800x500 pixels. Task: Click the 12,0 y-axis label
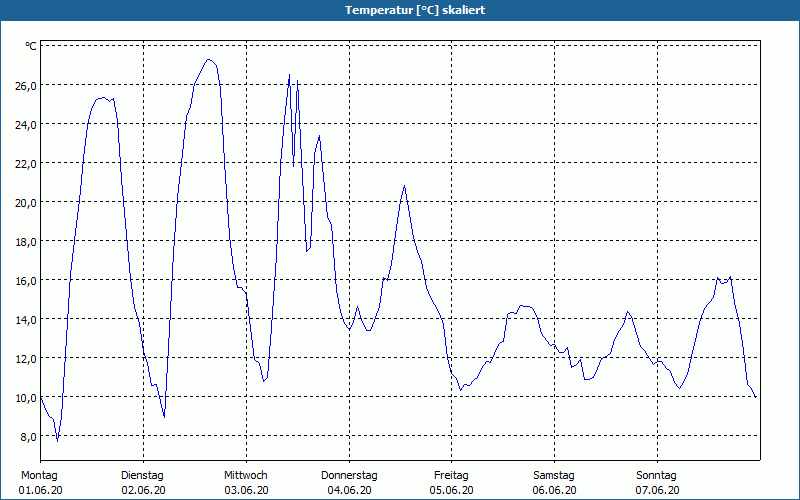26,359
